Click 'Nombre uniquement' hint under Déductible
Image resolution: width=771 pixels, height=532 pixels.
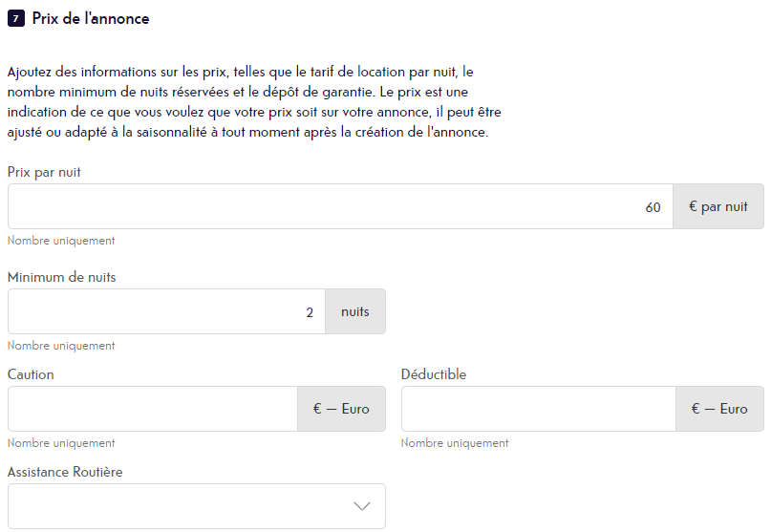click(x=455, y=443)
